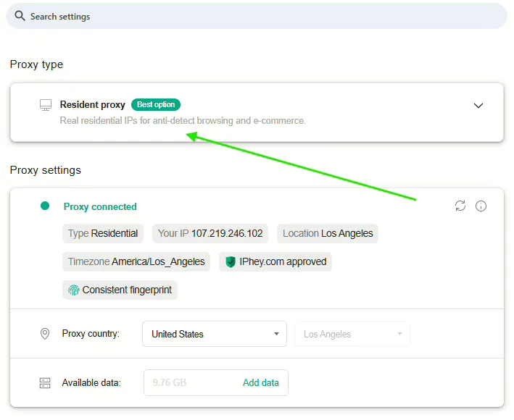The image size is (514, 420).
Task: Click the Best option badge
Action: [x=156, y=104]
